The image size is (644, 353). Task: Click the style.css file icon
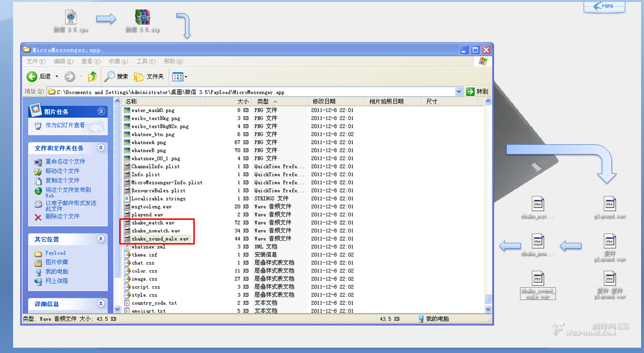click(127, 295)
